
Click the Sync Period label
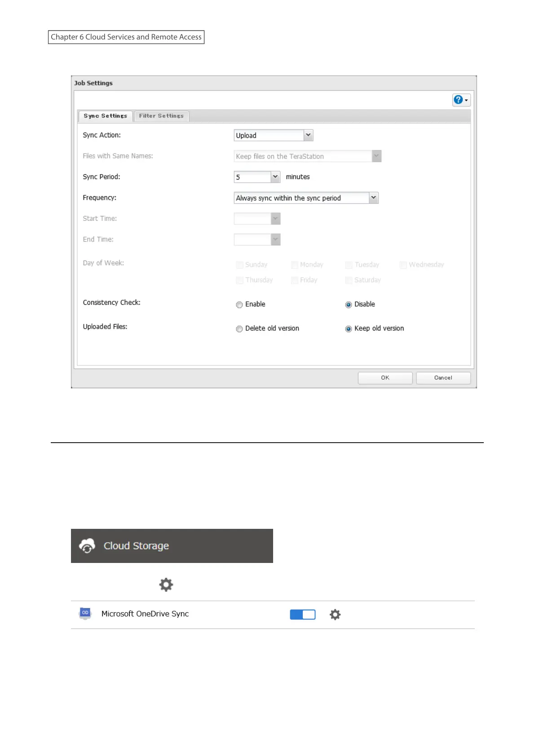point(102,177)
